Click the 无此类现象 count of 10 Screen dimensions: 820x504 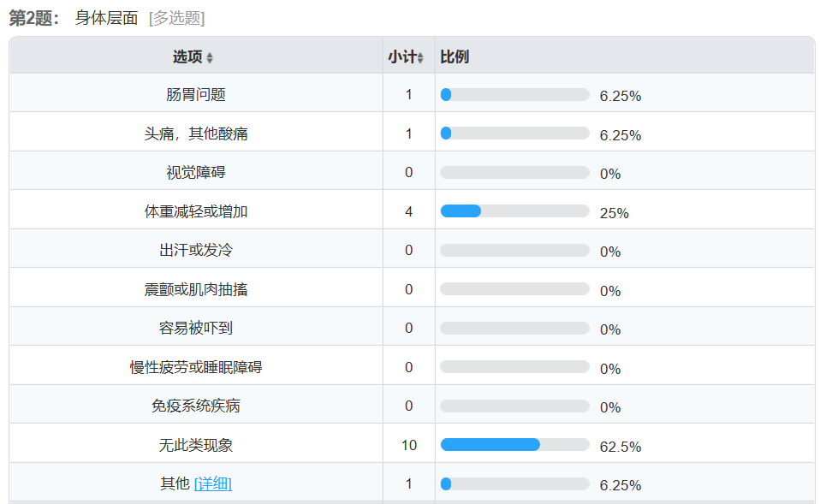pyautogui.click(x=409, y=445)
